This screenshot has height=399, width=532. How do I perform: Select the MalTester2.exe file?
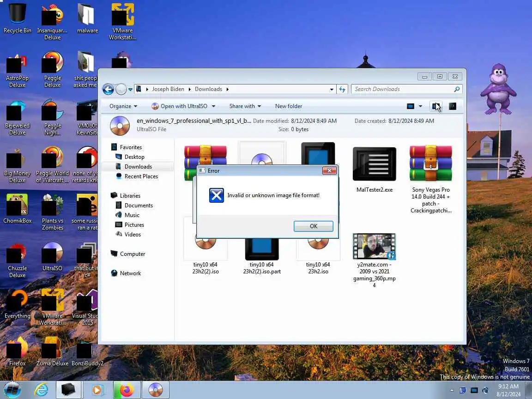(374, 169)
